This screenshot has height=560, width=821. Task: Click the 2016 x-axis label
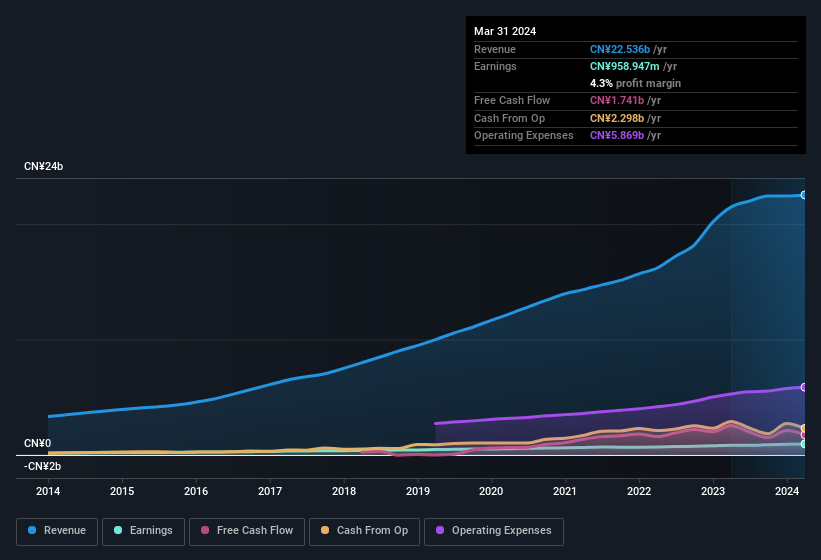click(x=196, y=491)
